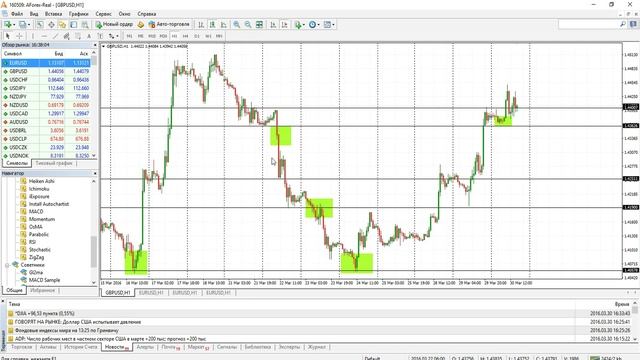Select the vertical line drawing tool
Viewport: 640px width, 360px height.
pos(33,36)
